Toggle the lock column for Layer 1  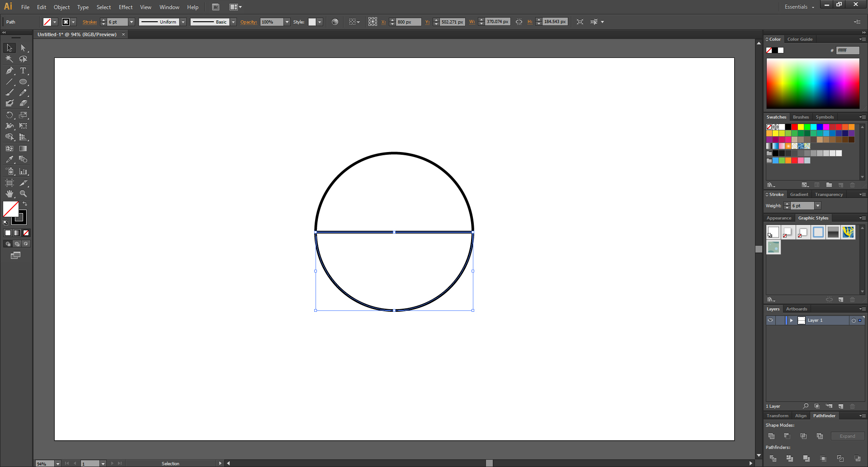(780, 320)
